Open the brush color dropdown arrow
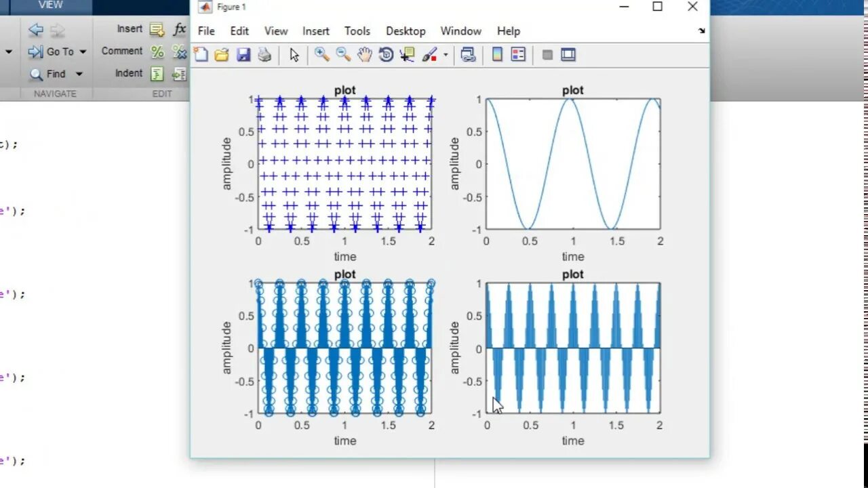Viewport: 868px width, 488px height. pos(446,55)
